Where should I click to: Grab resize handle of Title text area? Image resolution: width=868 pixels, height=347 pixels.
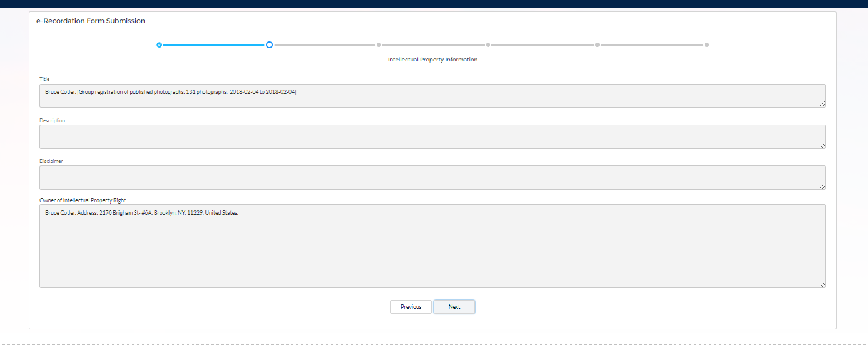(x=822, y=104)
